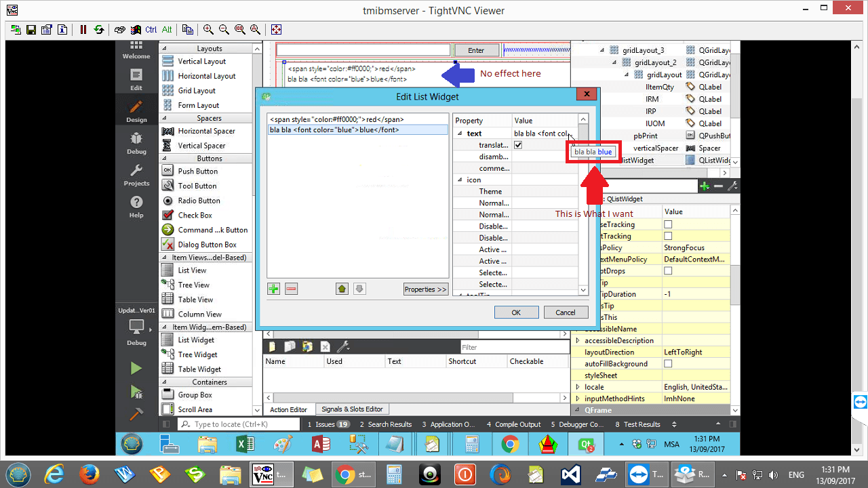Expand the locale property row

tap(578, 387)
